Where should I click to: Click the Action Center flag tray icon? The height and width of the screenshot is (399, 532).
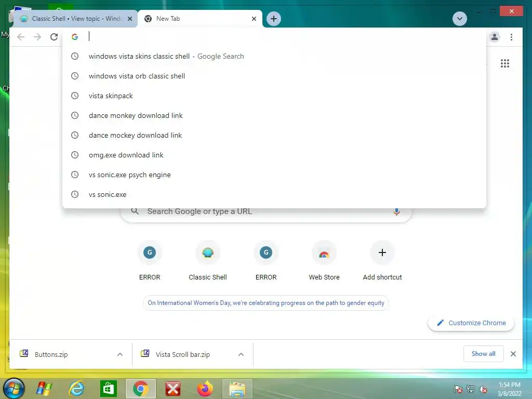(x=458, y=389)
